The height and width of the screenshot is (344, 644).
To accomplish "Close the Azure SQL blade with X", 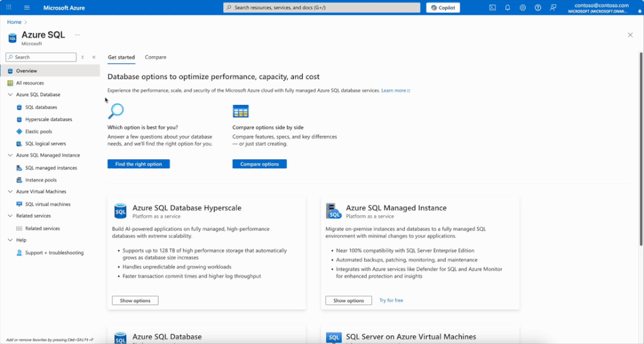I will tap(630, 35).
